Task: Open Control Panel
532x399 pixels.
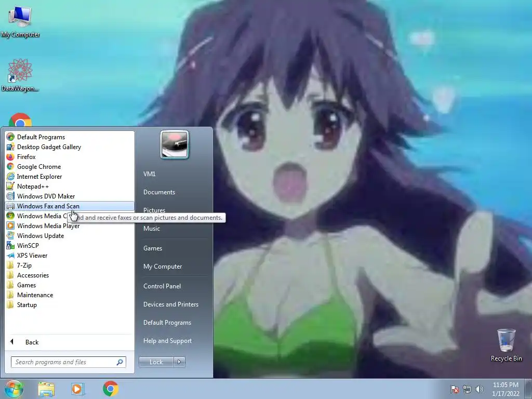Action: click(x=162, y=286)
